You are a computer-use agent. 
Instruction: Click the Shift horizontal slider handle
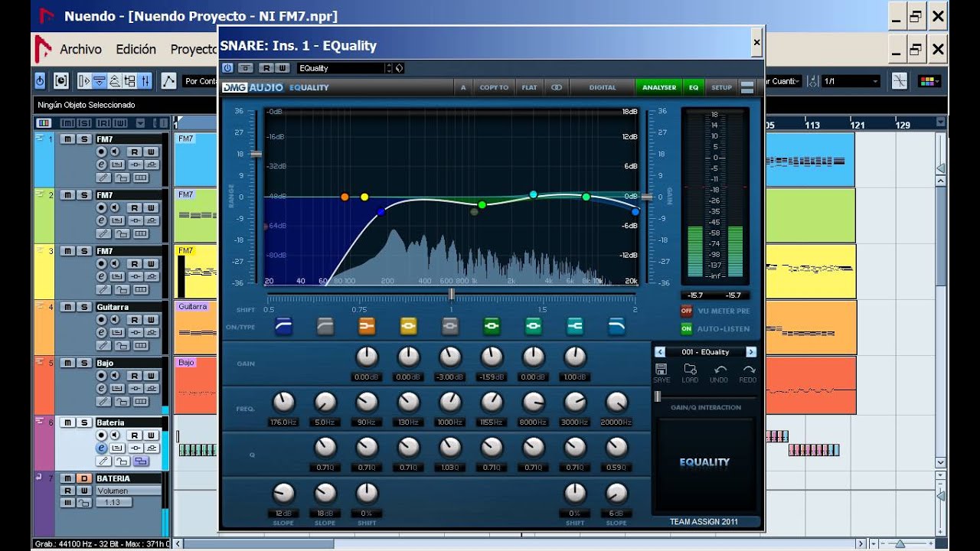click(x=452, y=294)
